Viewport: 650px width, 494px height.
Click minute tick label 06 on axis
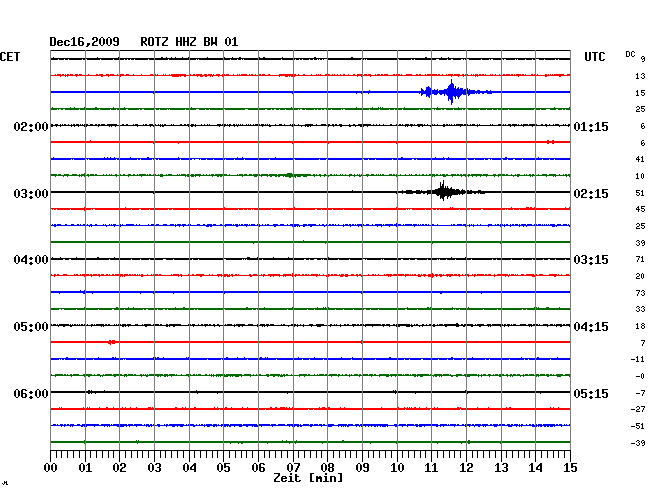click(258, 468)
